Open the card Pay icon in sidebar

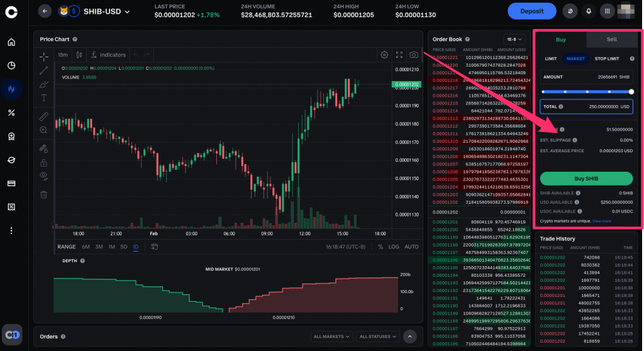(11, 183)
